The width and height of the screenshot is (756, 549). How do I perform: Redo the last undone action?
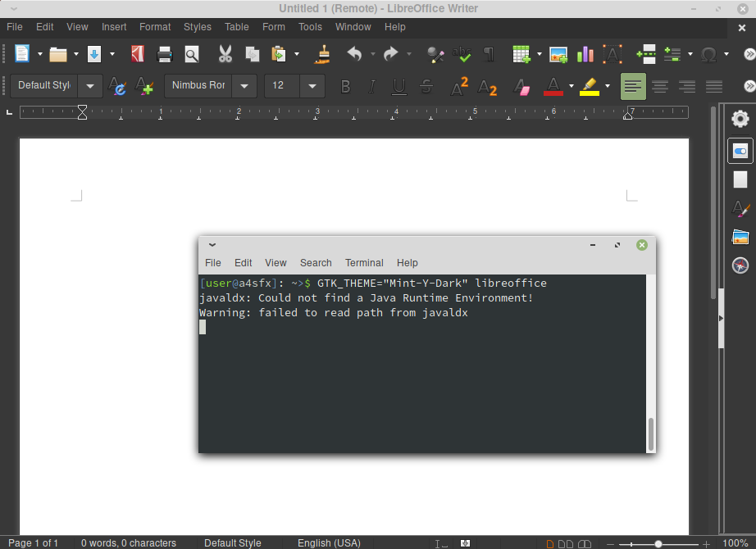390,54
